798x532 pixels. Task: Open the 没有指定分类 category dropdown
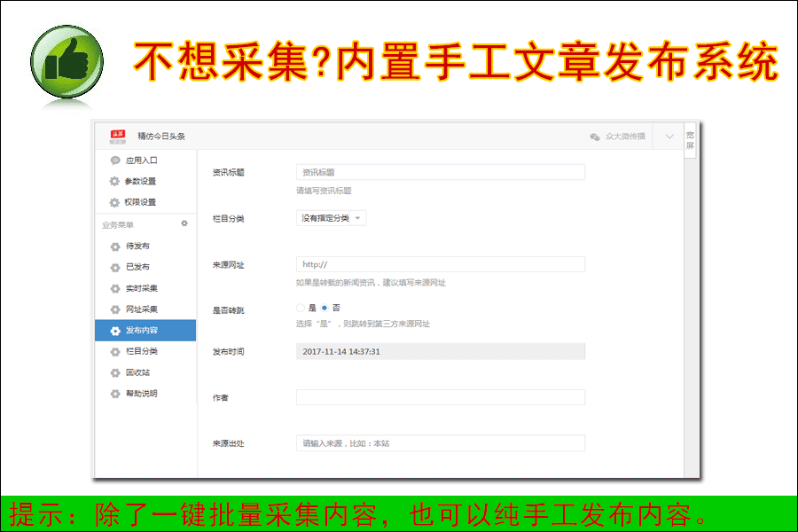(x=331, y=218)
